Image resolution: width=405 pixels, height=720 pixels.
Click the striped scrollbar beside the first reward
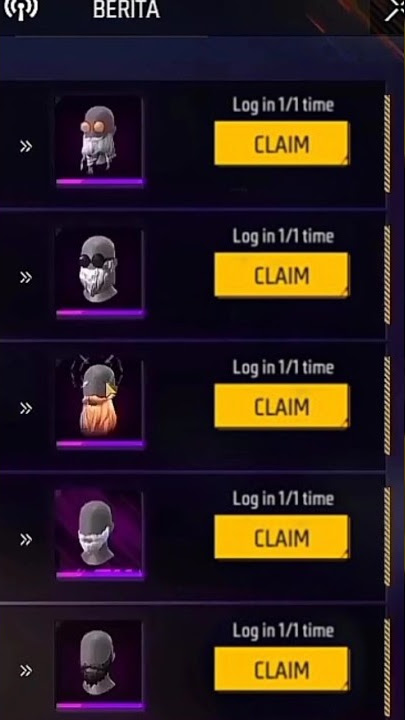[387, 144]
